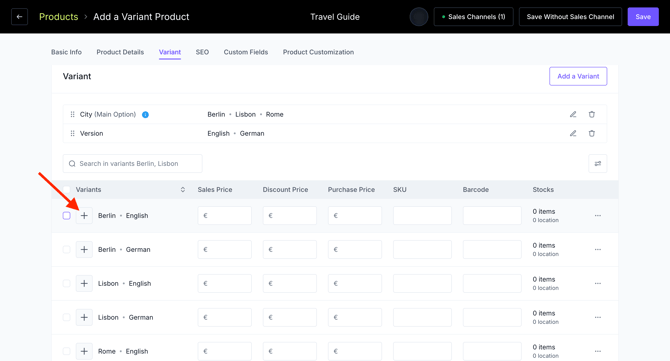Focus the Search in variants field
This screenshot has height=361, width=670.
[x=132, y=164]
